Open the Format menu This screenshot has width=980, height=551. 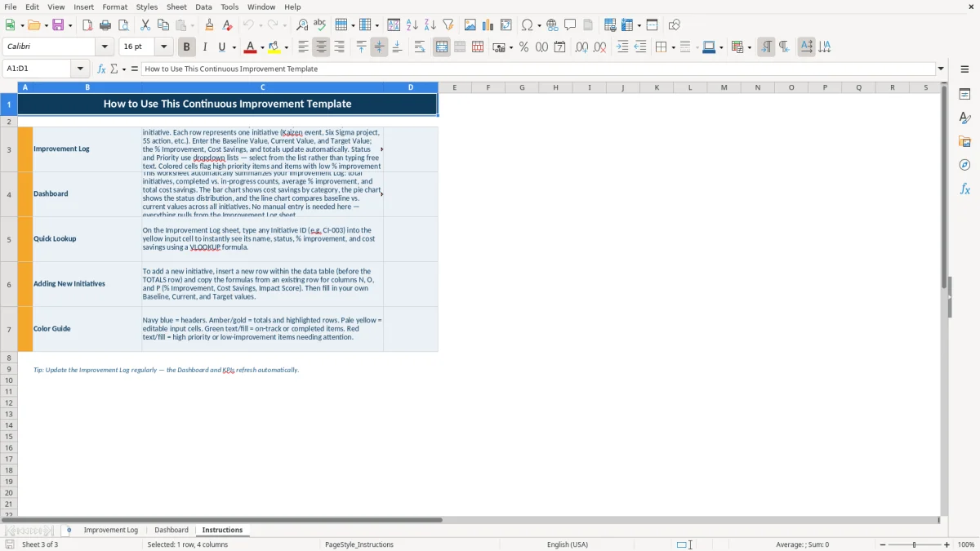pos(114,7)
